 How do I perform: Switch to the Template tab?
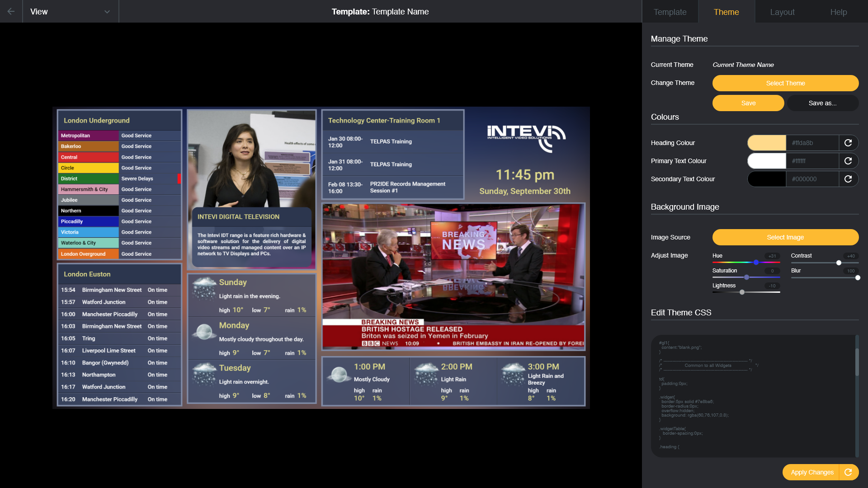tap(670, 12)
